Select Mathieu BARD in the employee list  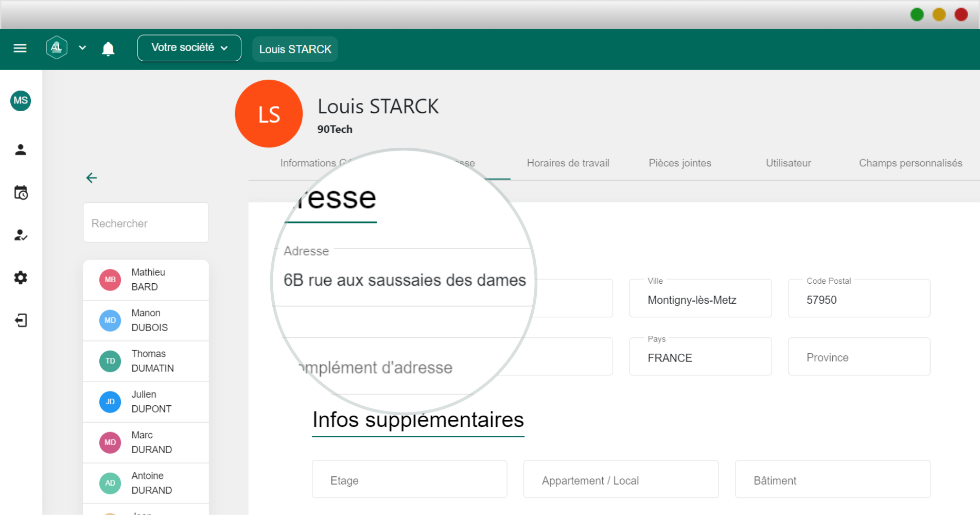146,280
